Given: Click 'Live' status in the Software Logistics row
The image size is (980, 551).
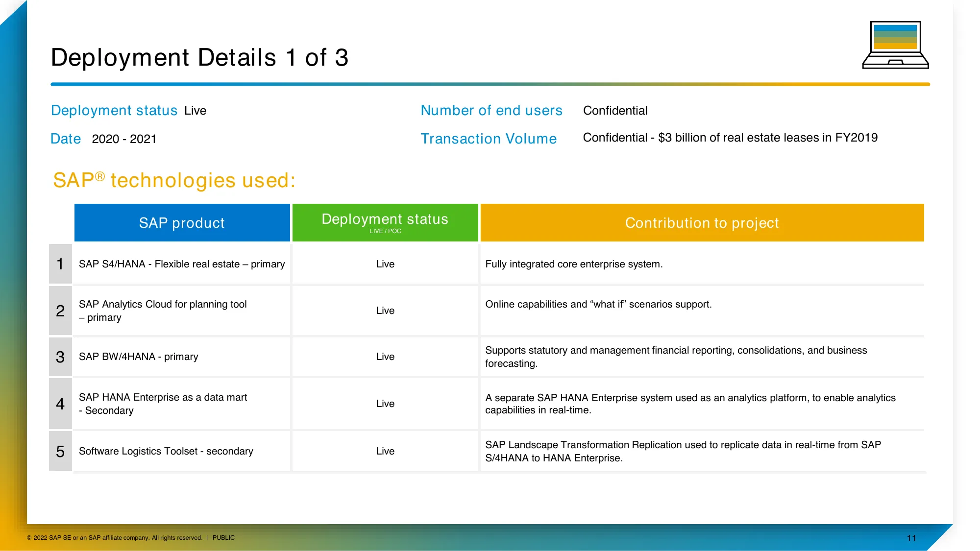Looking at the screenshot, I should click(x=385, y=451).
